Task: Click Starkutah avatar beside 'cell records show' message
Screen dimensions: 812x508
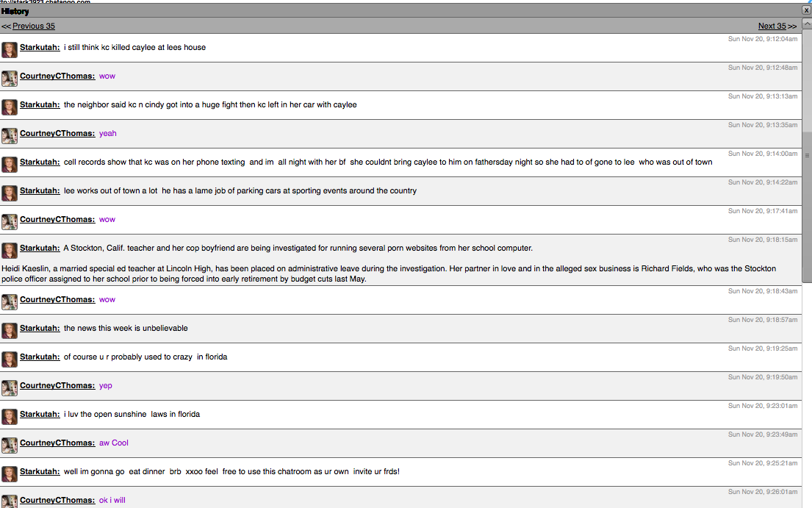Action: [9, 165]
